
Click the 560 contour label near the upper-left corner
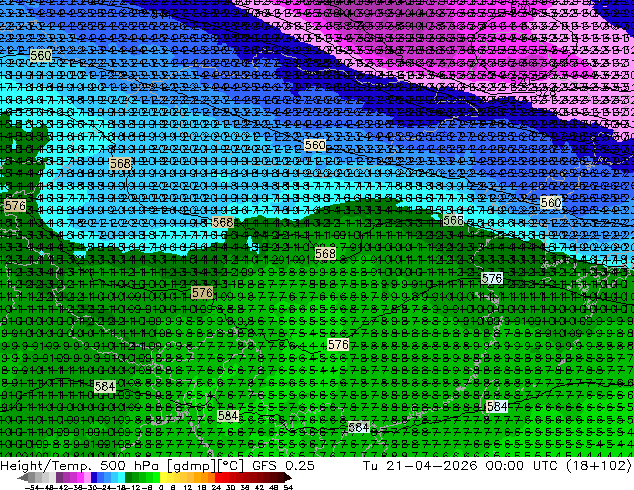point(41,55)
